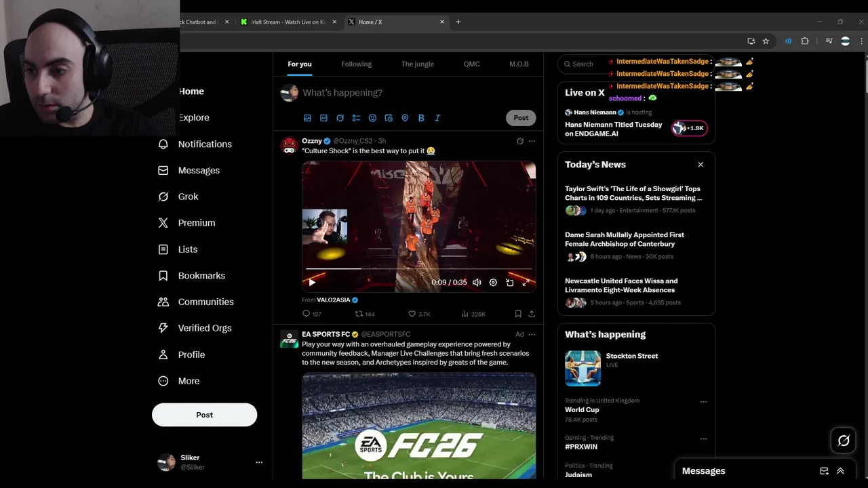Screen dimensions: 868x488
Task: Open the emoji picker in composer
Action: click(x=372, y=118)
